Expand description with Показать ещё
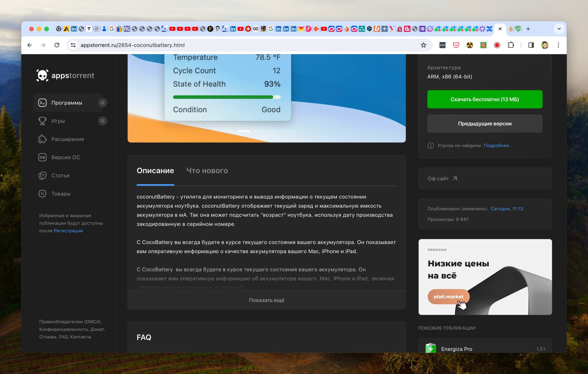The width and height of the screenshot is (588, 374). [267, 300]
